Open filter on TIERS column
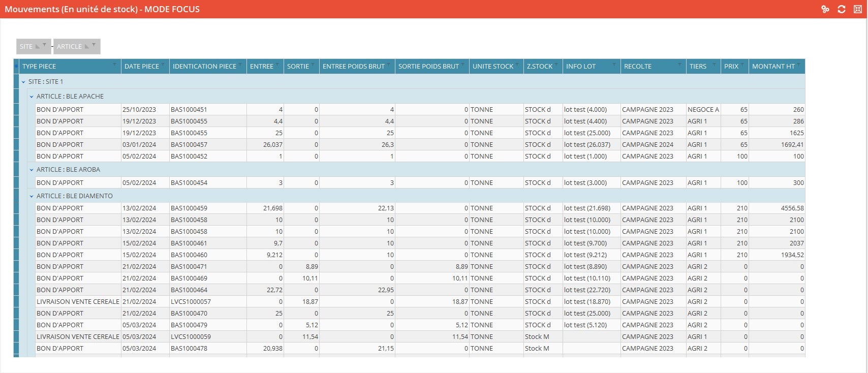868x373 pixels. click(714, 65)
